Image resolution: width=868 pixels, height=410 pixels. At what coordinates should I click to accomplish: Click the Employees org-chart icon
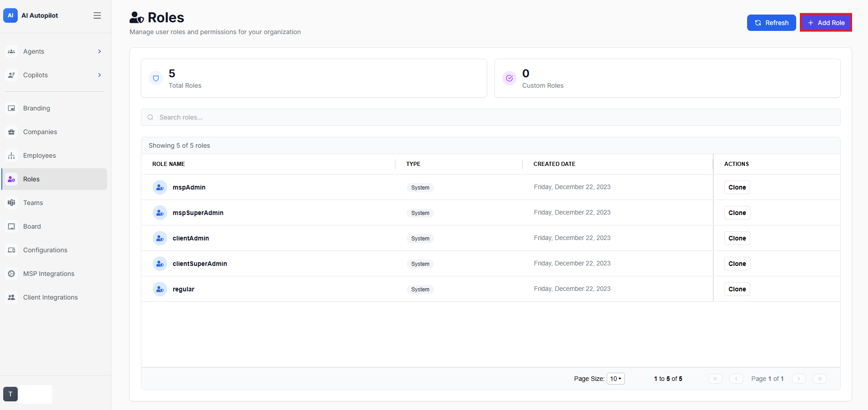click(11, 155)
